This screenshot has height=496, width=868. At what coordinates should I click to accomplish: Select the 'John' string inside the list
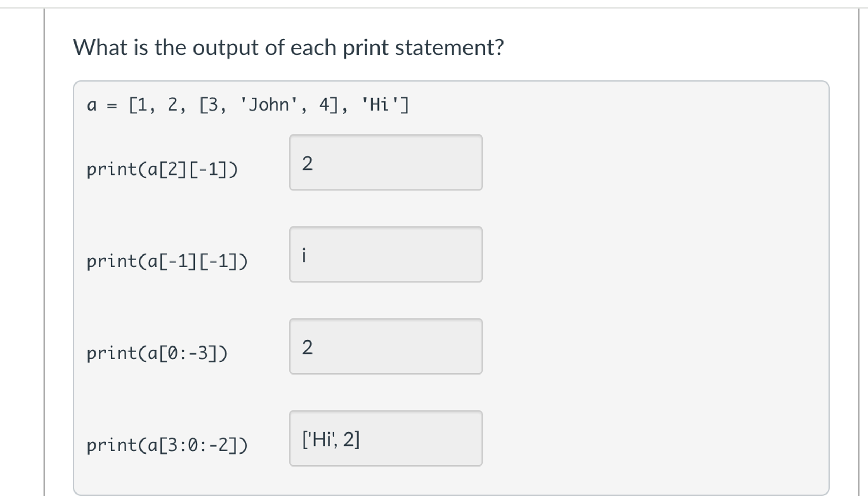click(x=269, y=105)
